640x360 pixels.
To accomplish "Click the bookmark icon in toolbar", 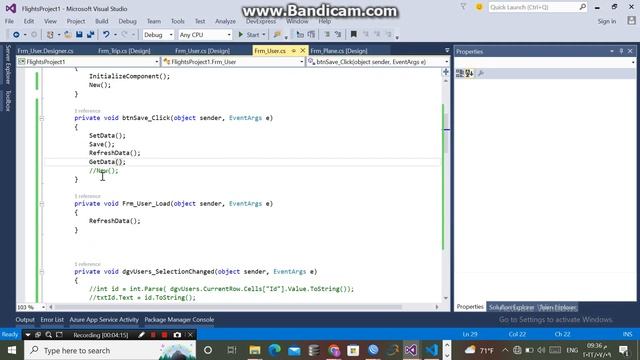I will 353,35.
